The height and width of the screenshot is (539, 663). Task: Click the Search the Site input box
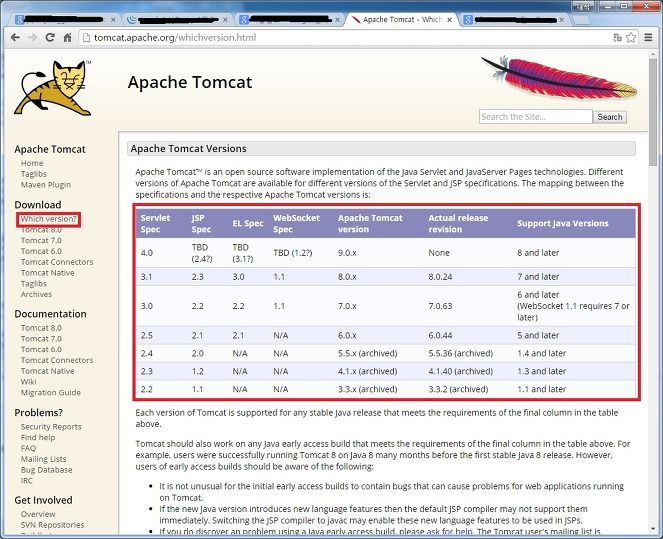[x=535, y=117]
